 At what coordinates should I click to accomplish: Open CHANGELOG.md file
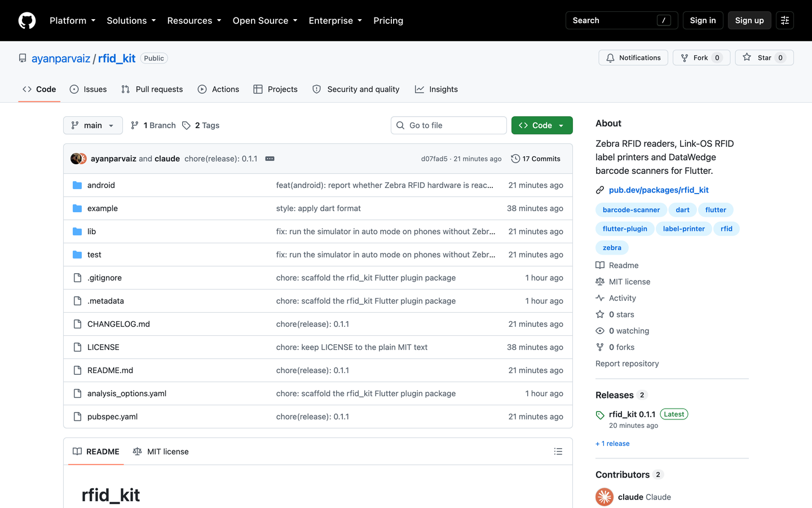coord(118,324)
